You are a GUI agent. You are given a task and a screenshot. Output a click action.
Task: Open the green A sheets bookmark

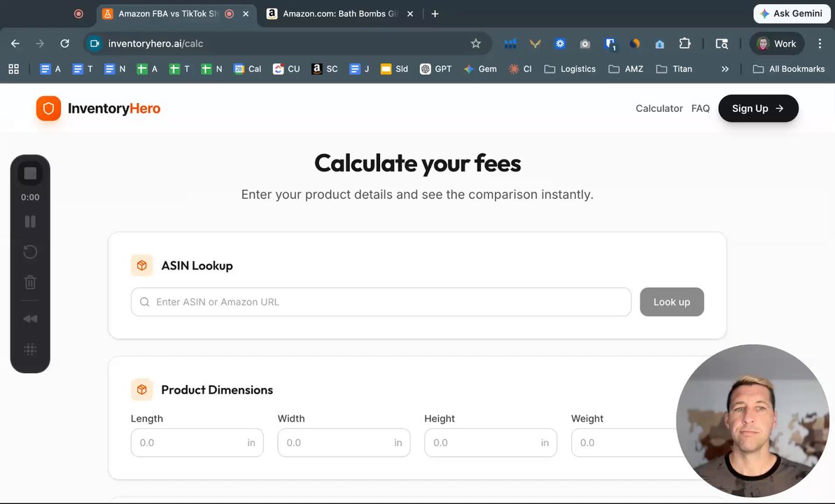(x=147, y=69)
